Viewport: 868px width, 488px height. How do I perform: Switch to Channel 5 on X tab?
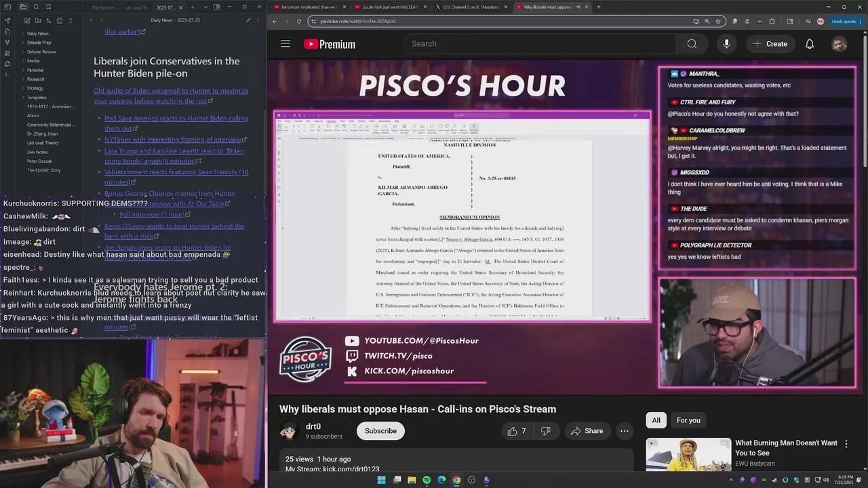470,7
